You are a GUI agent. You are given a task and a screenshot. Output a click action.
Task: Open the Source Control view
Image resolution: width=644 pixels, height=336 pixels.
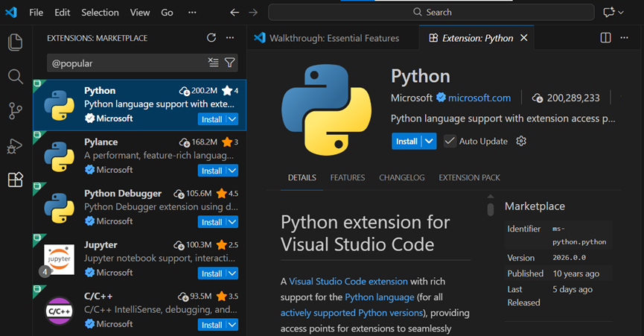point(15,111)
